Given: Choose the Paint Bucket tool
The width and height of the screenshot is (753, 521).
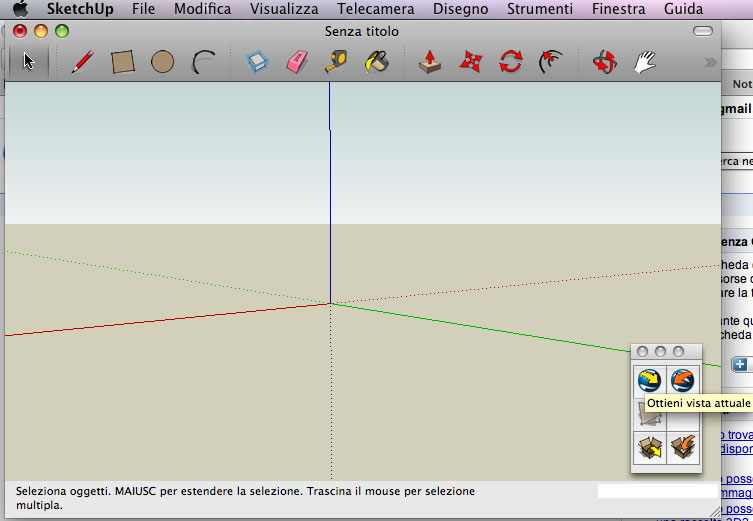Looking at the screenshot, I should 376,62.
